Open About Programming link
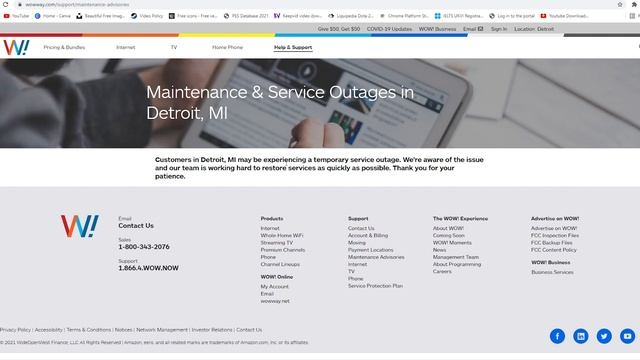This screenshot has width=640, height=360. coord(457,264)
